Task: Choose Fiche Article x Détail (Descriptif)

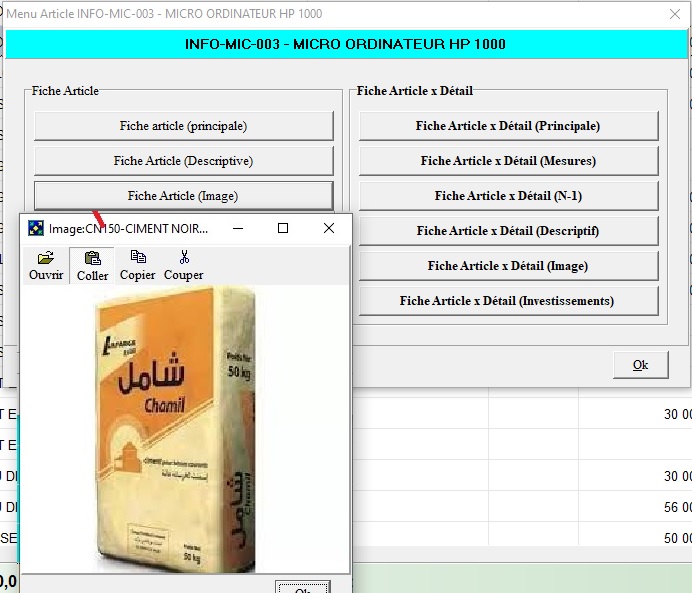Action: coord(508,231)
